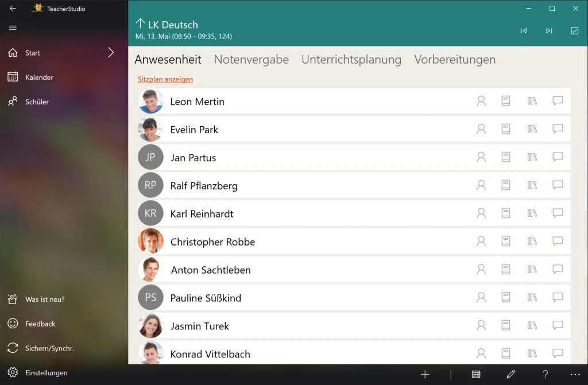Expand the Start chevron arrow

[111, 52]
